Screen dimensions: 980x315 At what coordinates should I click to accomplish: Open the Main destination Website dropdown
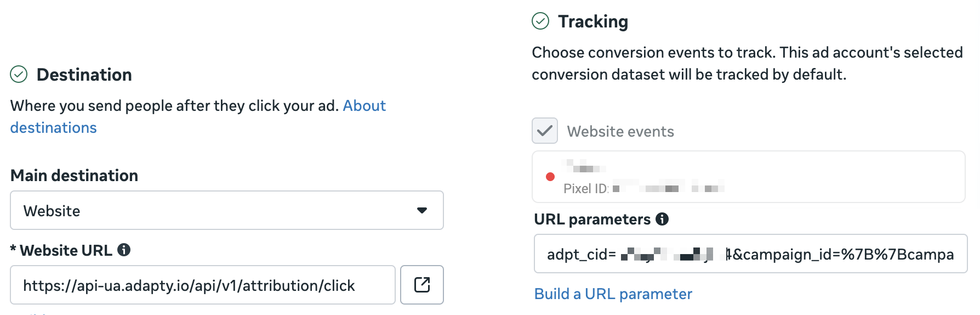226,210
